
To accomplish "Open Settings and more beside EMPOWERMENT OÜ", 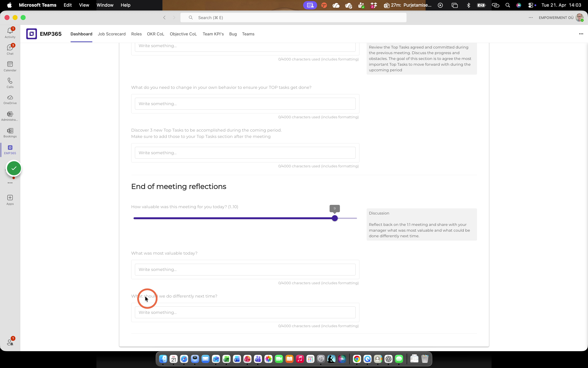I will coord(531,18).
